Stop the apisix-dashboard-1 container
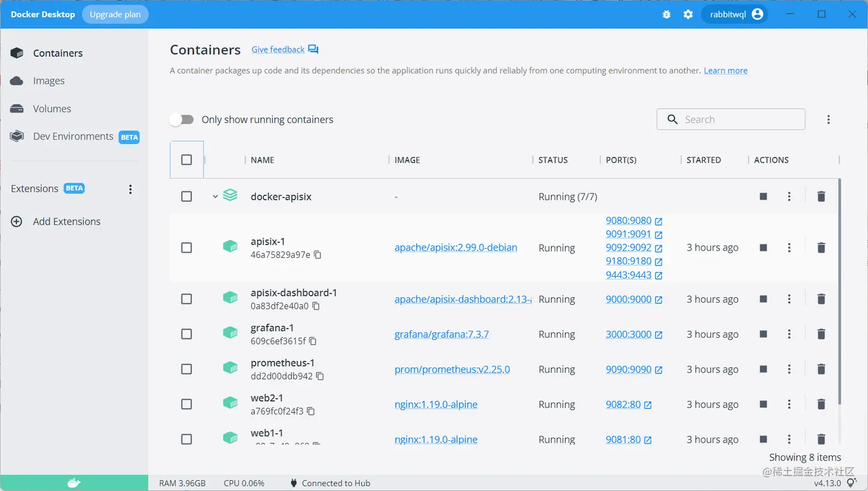This screenshot has width=868, height=491. coord(764,299)
